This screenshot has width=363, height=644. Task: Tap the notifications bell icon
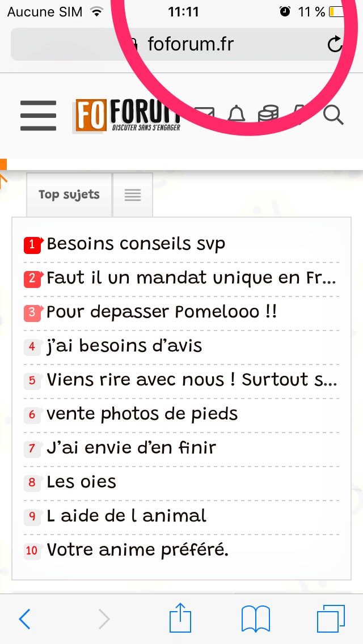237,115
